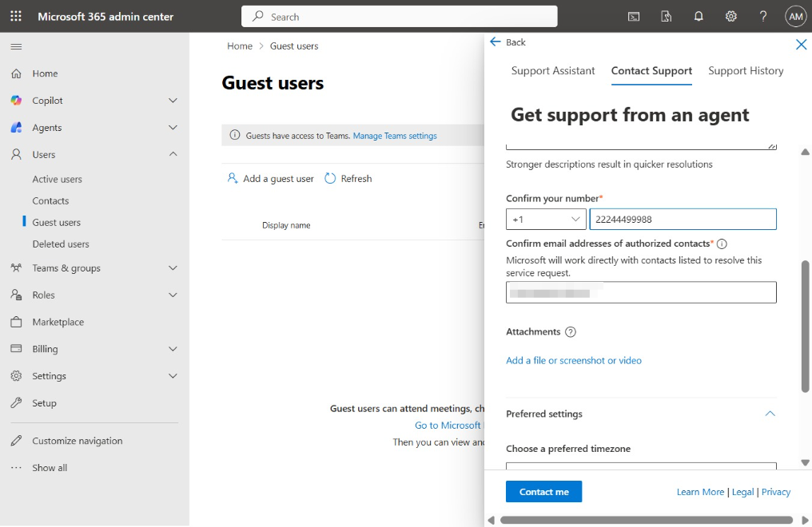Click the Back arrow in support panel
812x527 pixels.
[x=495, y=42]
